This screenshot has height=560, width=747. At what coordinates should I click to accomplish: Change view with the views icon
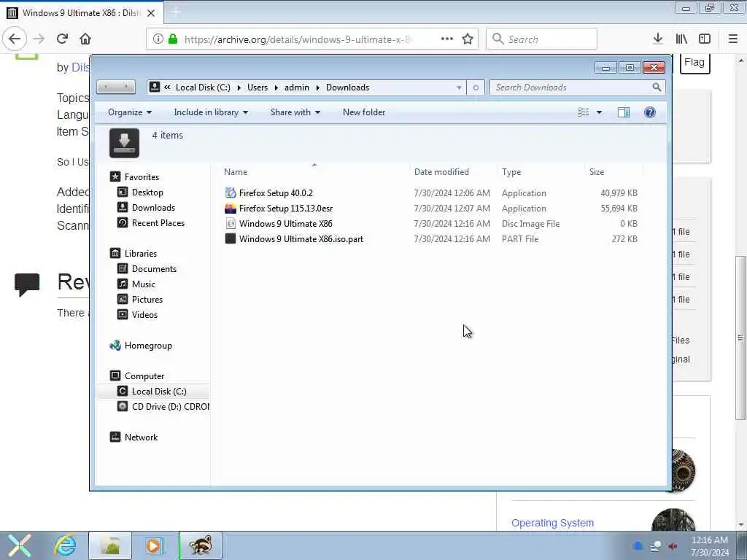(x=584, y=112)
